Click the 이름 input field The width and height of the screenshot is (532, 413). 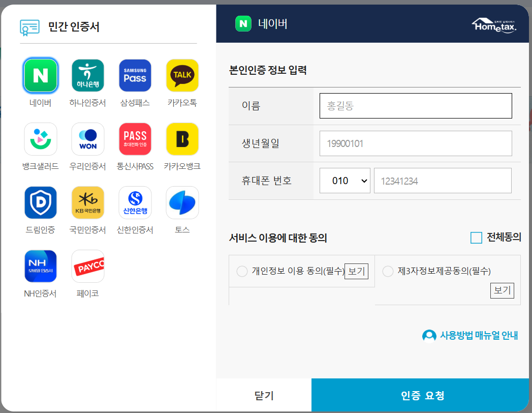pyautogui.click(x=416, y=106)
